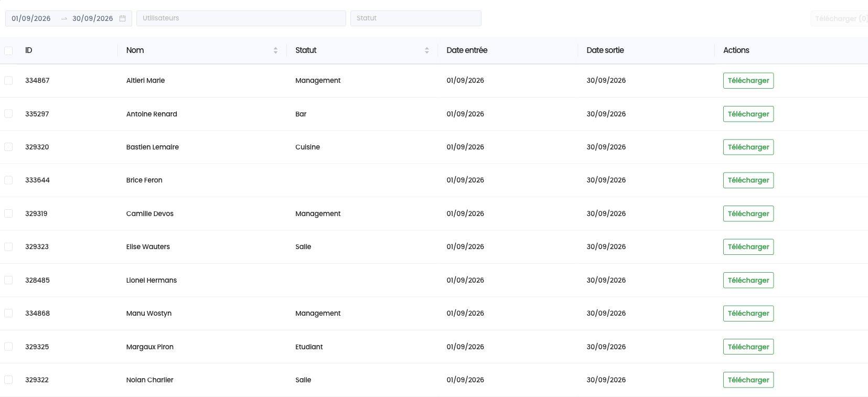Download the record for Manu Wostyn
Viewport: 868px width, 397px height.
point(748,313)
